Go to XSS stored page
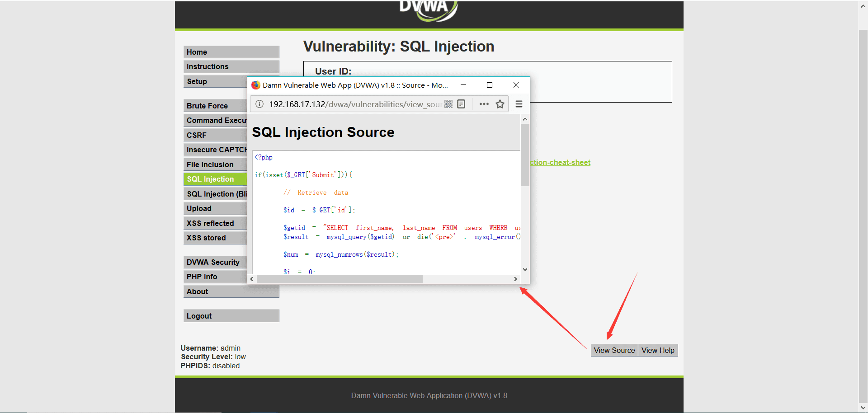The width and height of the screenshot is (868, 413). [x=215, y=238]
